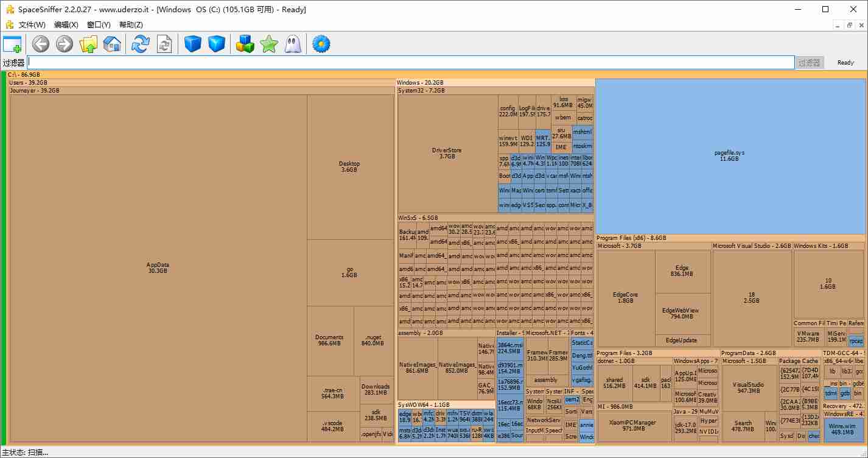Go forward with the right arrow icon

click(x=65, y=44)
